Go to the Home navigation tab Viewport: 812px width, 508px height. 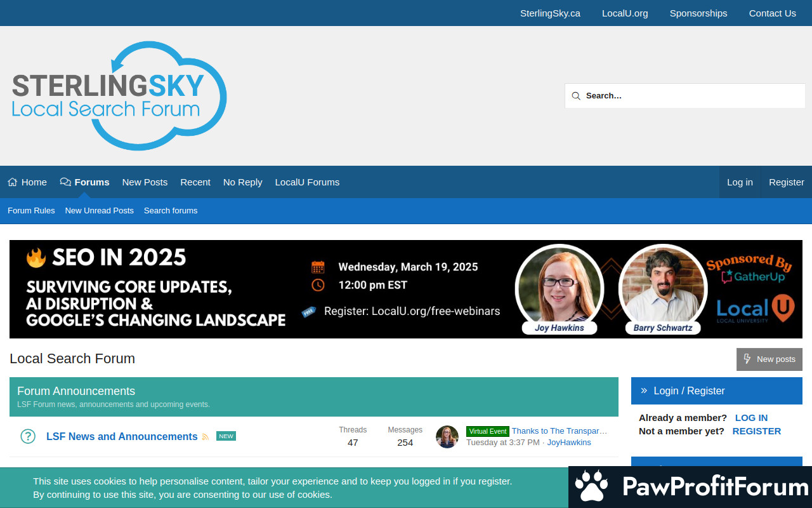27,182
